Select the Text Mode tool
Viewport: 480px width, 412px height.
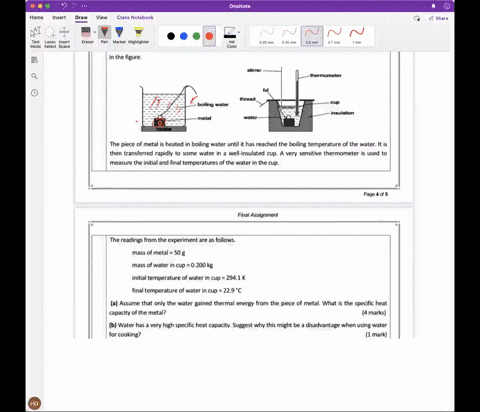coord(36,37)
